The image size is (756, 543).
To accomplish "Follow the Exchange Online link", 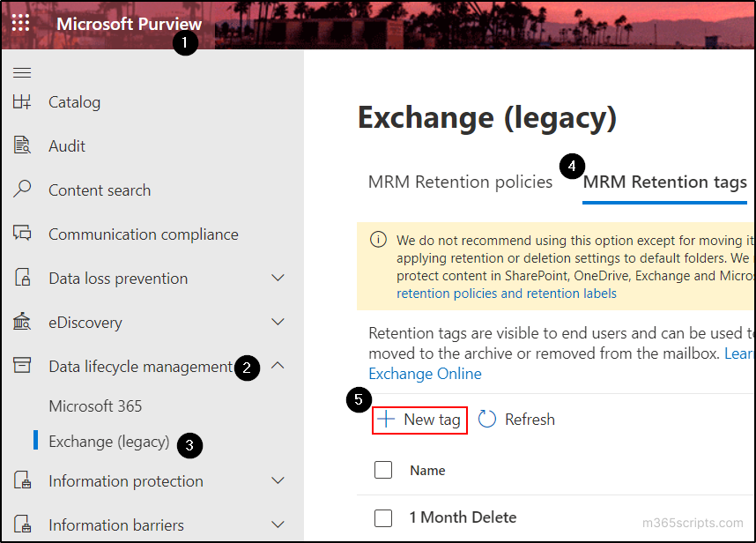I will (425, 374).
